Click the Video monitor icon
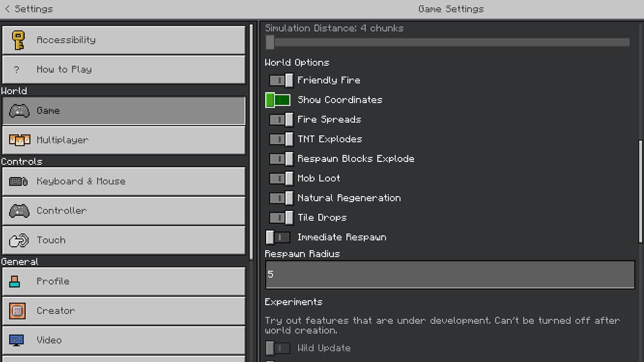 (16, 340)
